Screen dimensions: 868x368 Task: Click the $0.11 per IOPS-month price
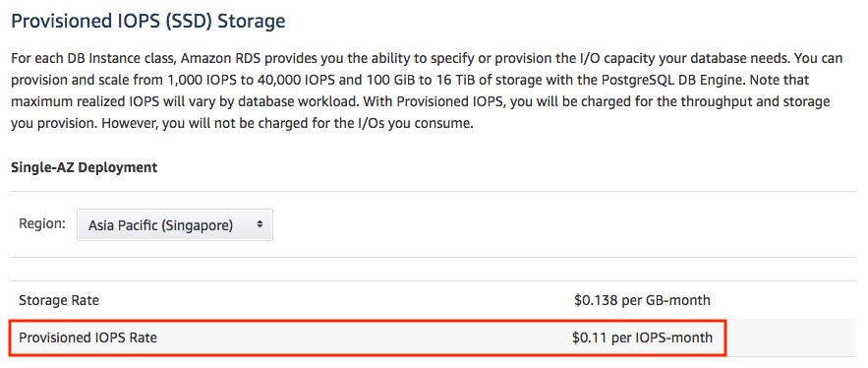coord(642,337)
